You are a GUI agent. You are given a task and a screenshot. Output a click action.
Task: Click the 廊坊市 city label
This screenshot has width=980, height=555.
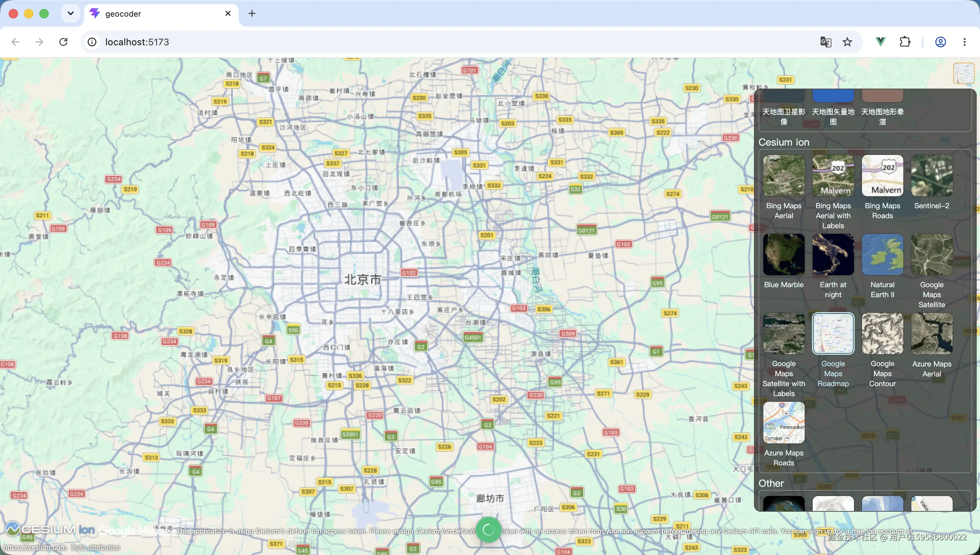point(490,498)
